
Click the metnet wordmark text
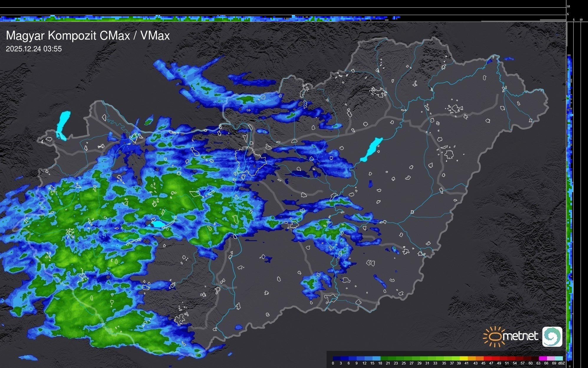point(520,336)
